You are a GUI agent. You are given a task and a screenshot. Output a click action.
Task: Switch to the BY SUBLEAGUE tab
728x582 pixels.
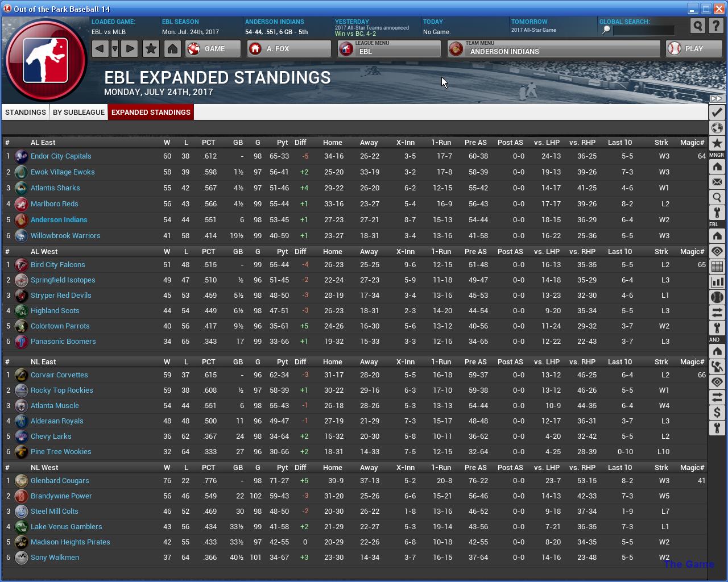pos(79,112)
